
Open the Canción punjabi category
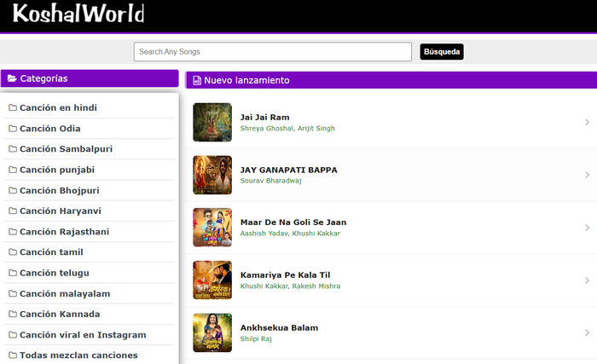(x=57, y=170)
